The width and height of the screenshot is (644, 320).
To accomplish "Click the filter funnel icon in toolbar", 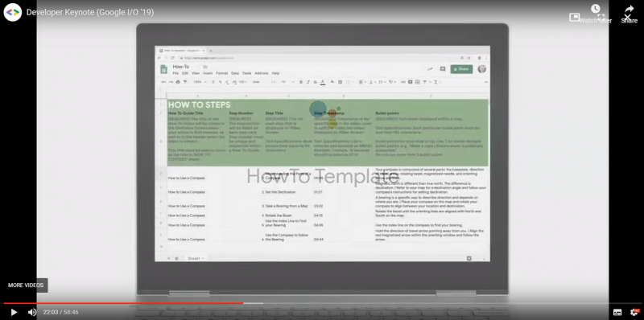I will pyautogui.click(x=425, y=82).
